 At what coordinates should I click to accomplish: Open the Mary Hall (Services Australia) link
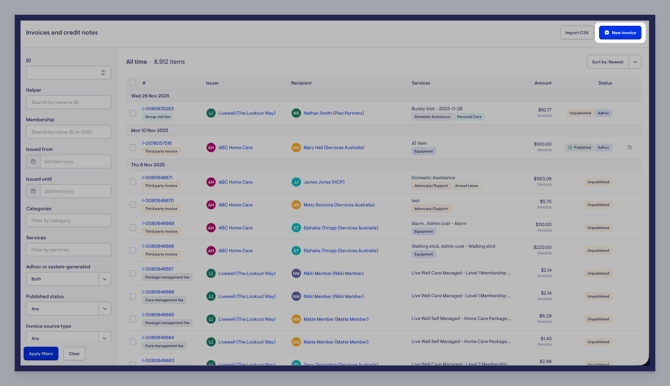tap(334, 147)
